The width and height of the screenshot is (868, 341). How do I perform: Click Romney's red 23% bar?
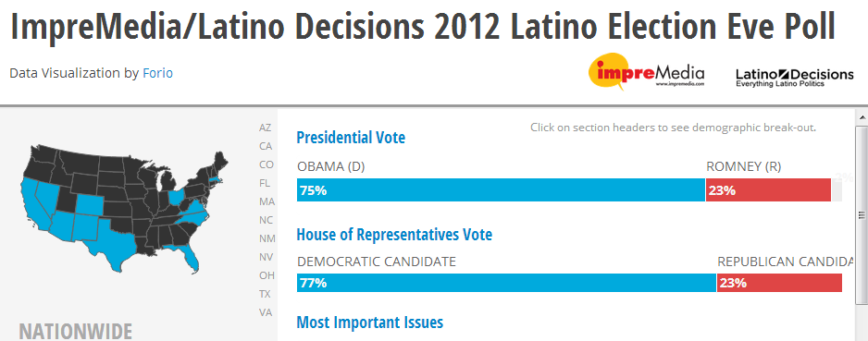[x=768, y=190]
